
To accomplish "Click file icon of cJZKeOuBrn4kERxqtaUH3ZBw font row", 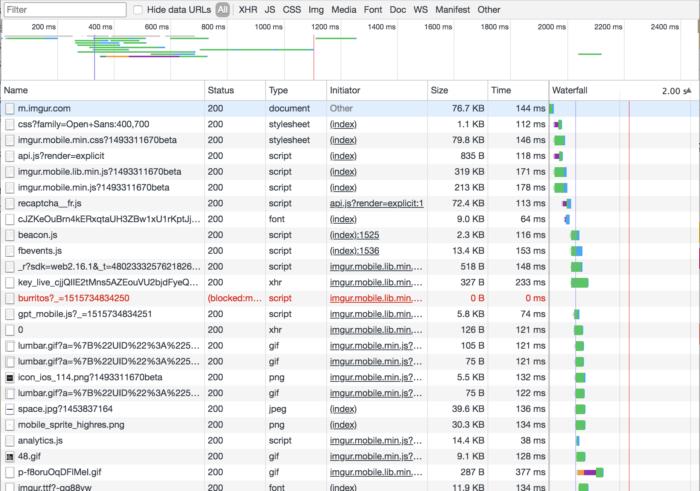I will coord(10,219).
